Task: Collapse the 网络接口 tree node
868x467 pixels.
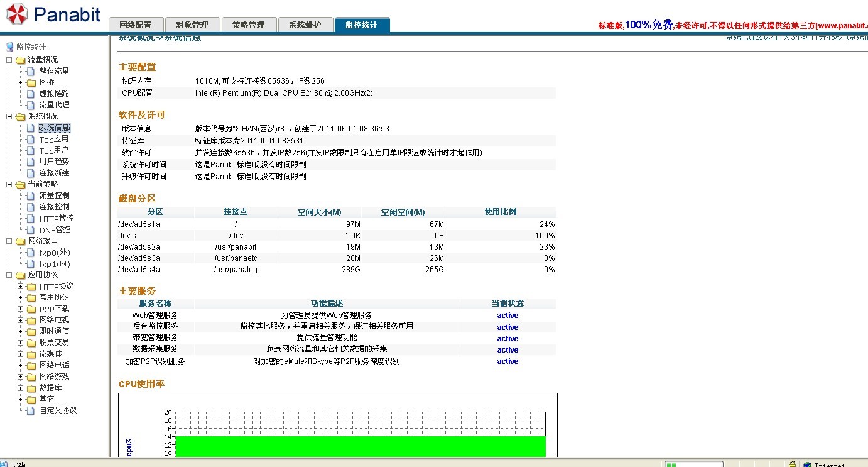Action: point(9,241)
